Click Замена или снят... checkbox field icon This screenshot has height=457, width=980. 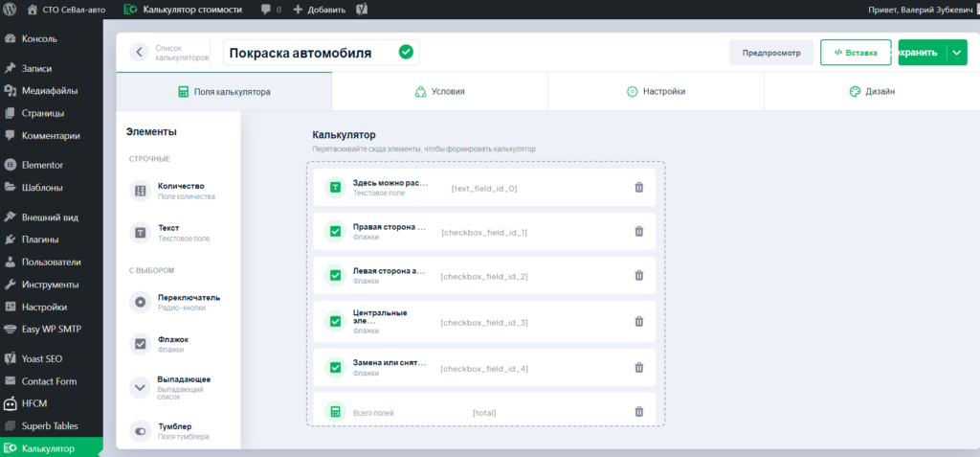pos(335,368)
